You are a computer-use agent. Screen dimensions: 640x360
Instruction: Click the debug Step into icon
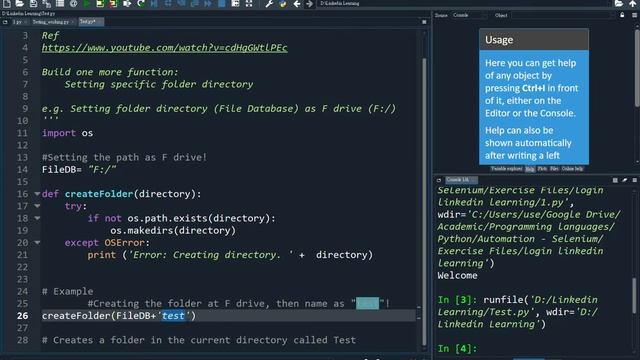click(181, 3)
